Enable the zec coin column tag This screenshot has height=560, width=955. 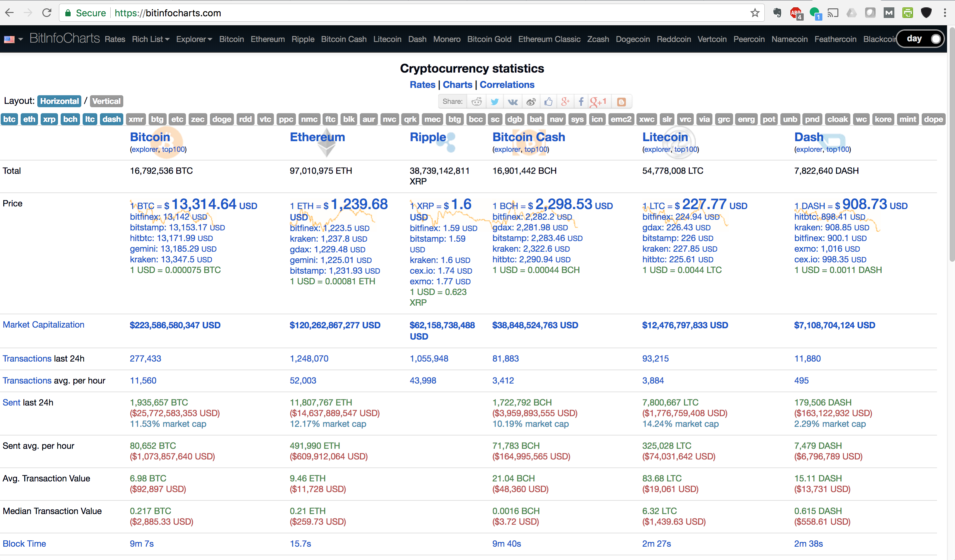tap(198, 119)
